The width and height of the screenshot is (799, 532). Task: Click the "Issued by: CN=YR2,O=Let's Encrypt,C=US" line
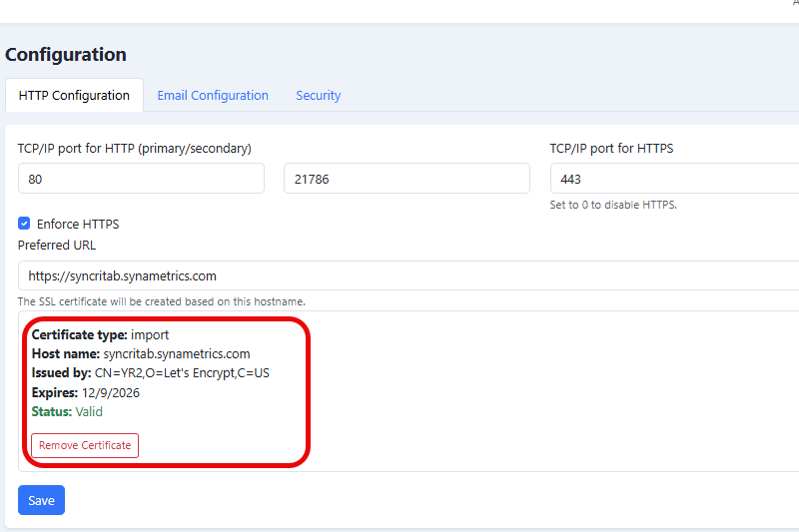pyautogui.click(x=151, y=373)
